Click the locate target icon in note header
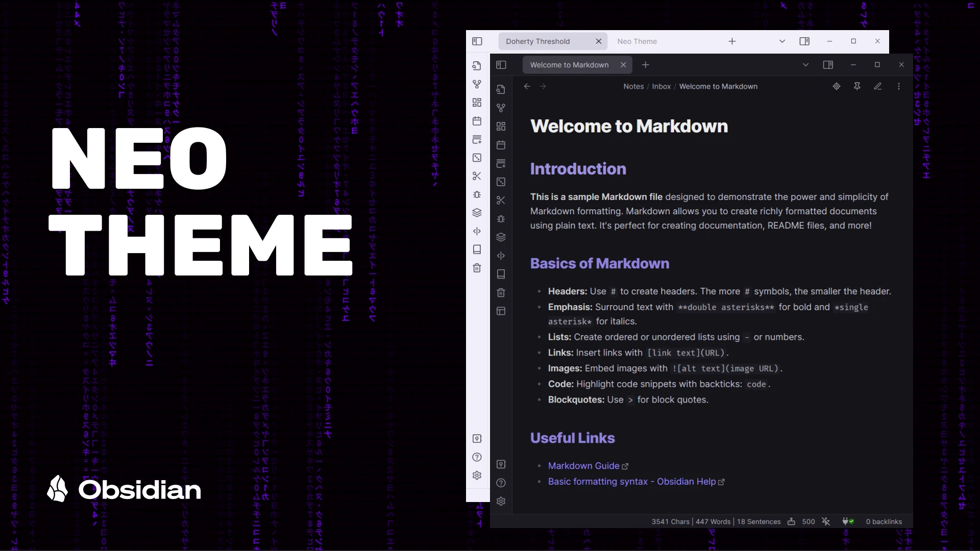Viewport: 980px width, 551px height. (x=836, y=86)
